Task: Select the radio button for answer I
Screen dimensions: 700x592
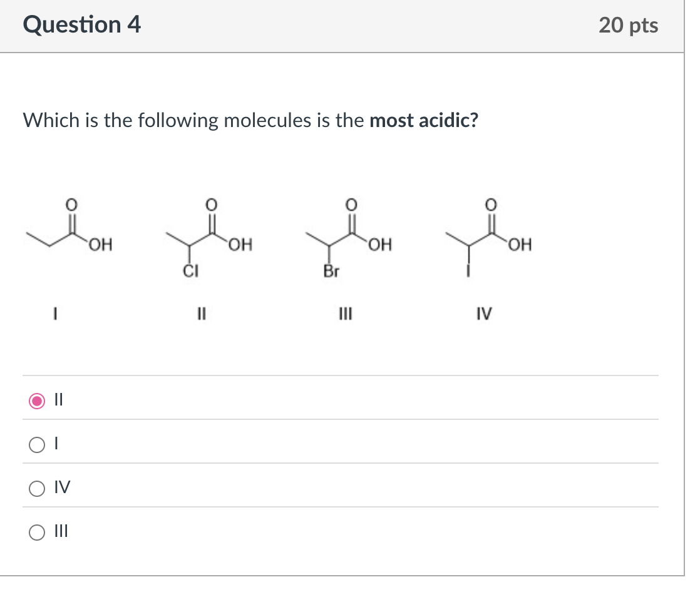Action: [x=37, y=444]
